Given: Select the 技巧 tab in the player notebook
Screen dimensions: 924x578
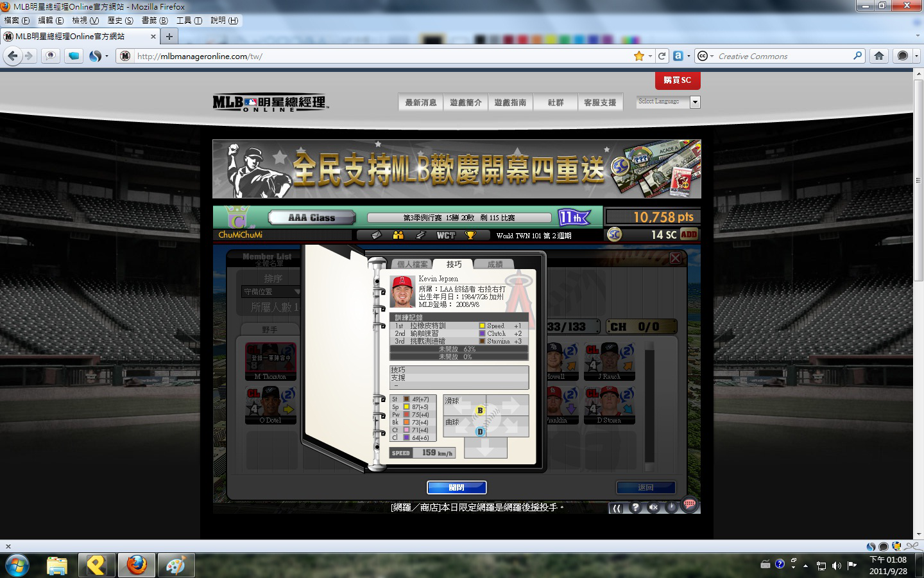Looking at the screenshot, I should tap(454, 264).
